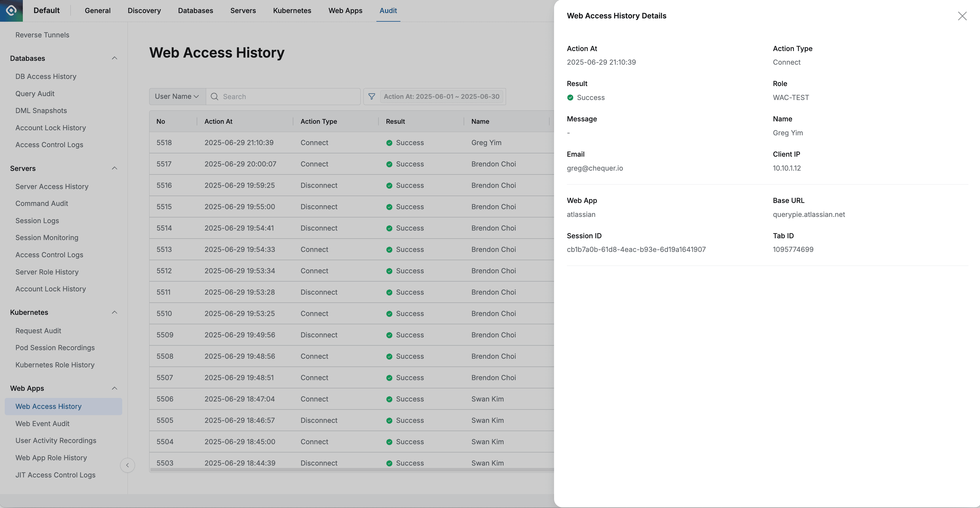Collapse the Databases section in the sidebar

coord(115,58)
